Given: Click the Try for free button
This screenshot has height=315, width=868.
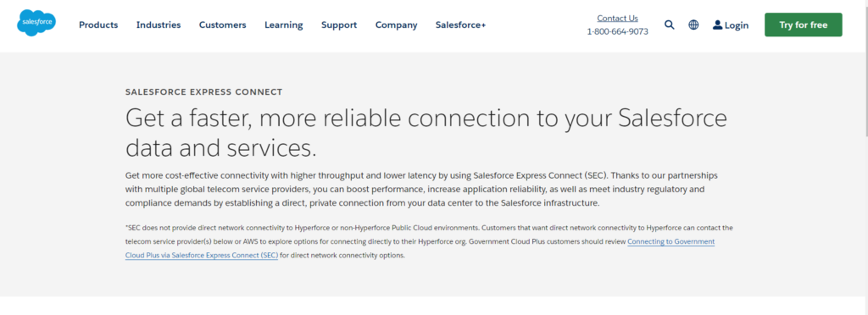Looking at the screenshot, I should pyautogui.click(x=804, y=25).
